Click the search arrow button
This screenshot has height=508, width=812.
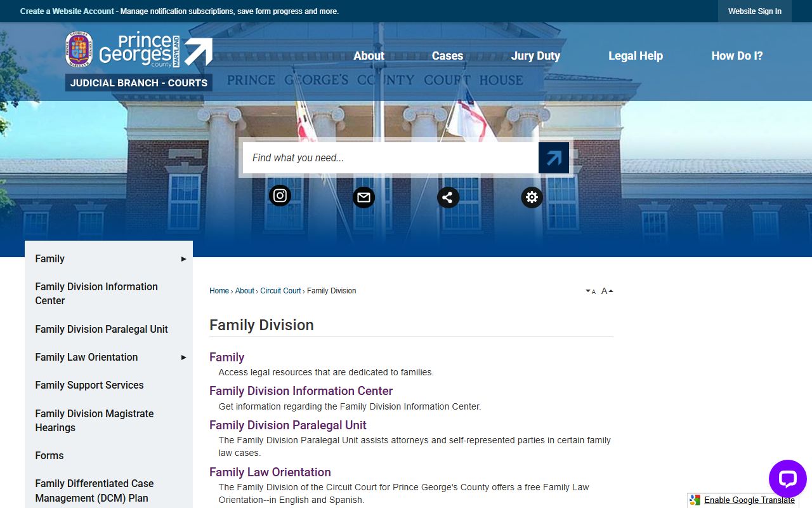[x=554, y=158]
